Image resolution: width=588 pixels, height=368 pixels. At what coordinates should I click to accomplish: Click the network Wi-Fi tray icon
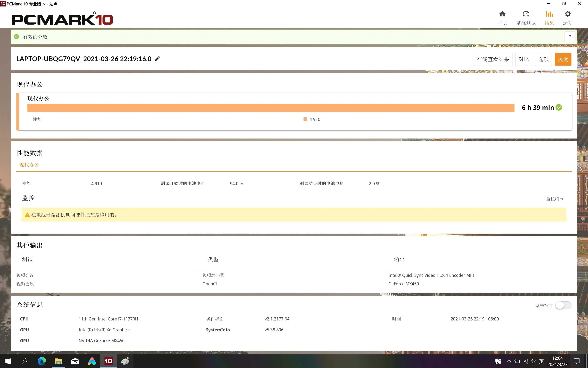pyautogui.click(x=526, y=361)
